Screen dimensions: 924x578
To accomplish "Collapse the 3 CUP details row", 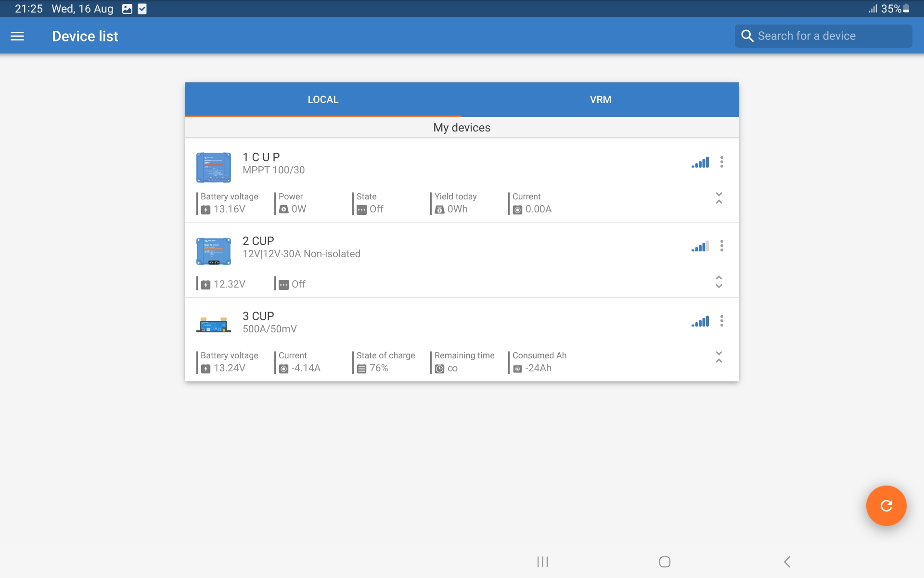I will 719,357.
